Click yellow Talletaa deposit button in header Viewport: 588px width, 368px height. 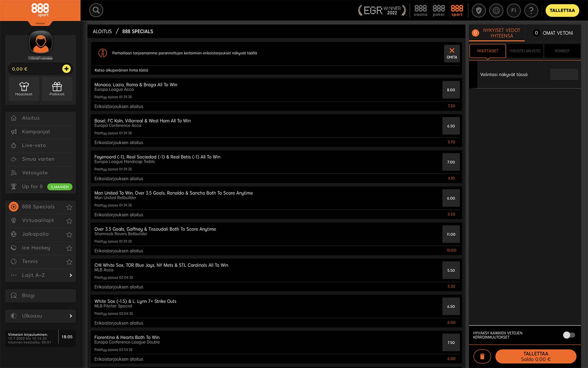pyautogui.click(x=562, y=10)
